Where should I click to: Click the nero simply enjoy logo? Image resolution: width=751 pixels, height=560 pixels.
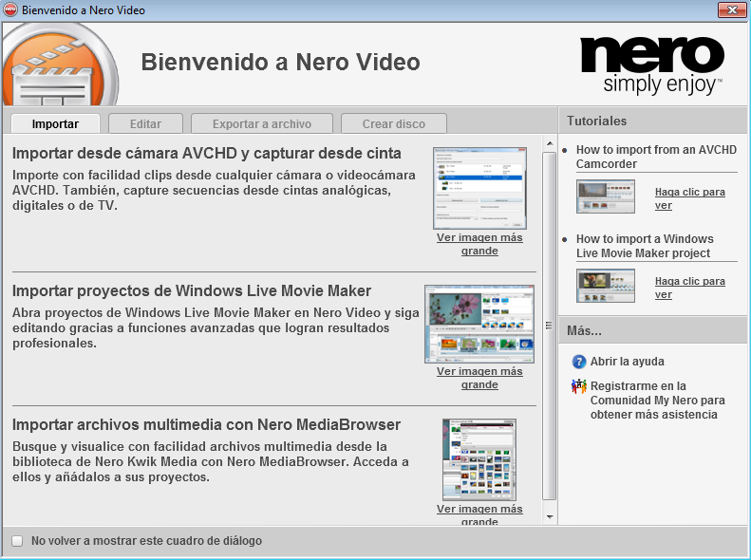tap(652, 65)
